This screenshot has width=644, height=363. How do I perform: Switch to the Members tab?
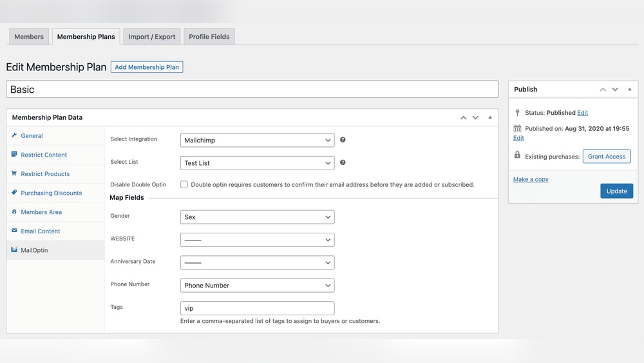tap(29, 37)
